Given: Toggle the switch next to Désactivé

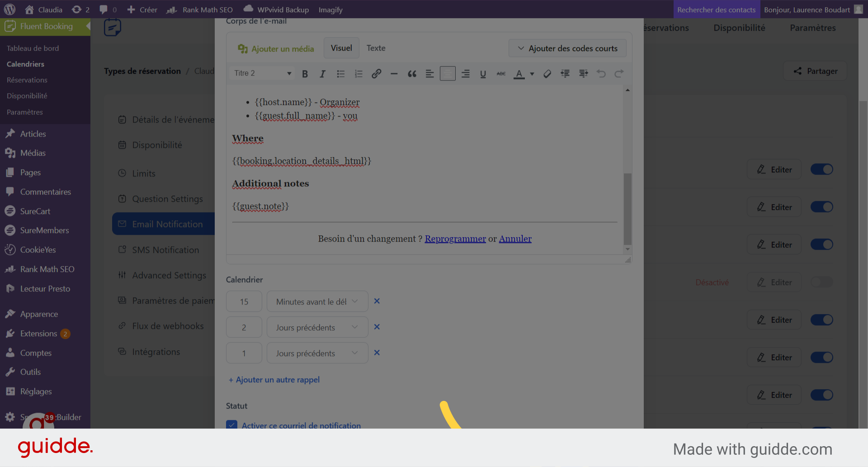Looking at the screenshot, I should 821,282.
